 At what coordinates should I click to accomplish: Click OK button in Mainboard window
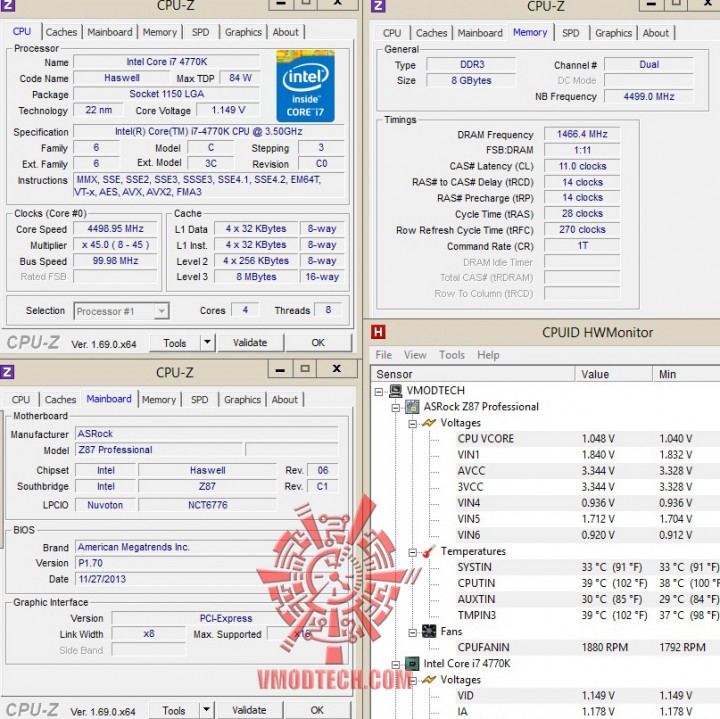(x=317, y=710)
